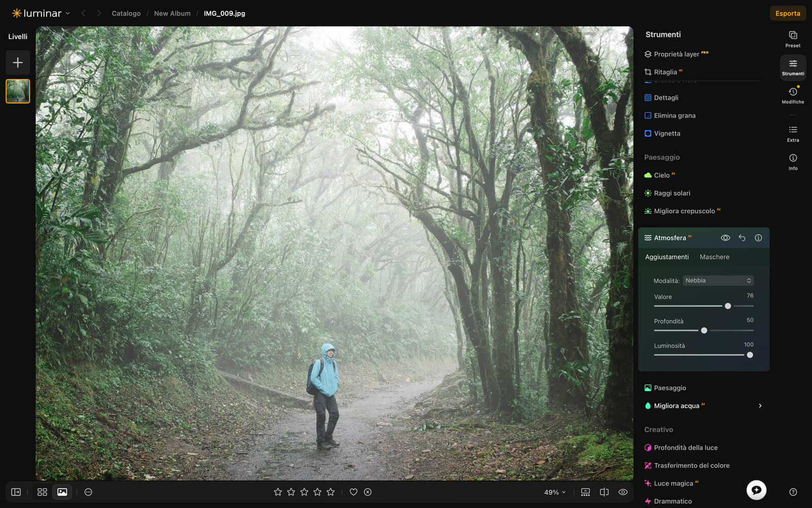This screenshot has width=812, height=508.
Task: Click the Esporta button
Action: pos(788,13)
